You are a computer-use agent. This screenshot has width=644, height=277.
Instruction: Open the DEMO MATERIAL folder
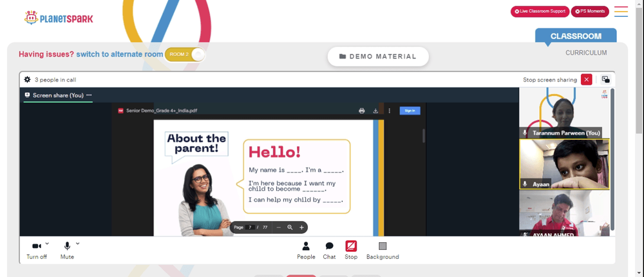[x=378, y=57]
